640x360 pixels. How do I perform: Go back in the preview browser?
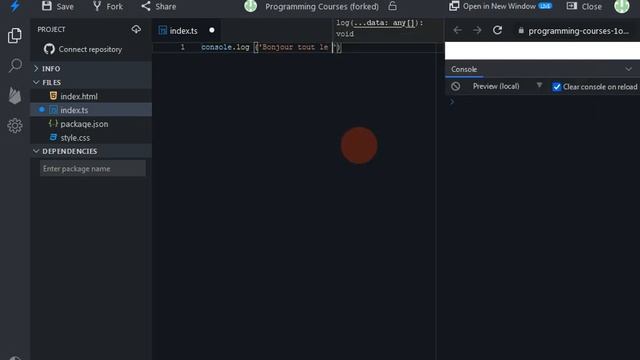457,30
